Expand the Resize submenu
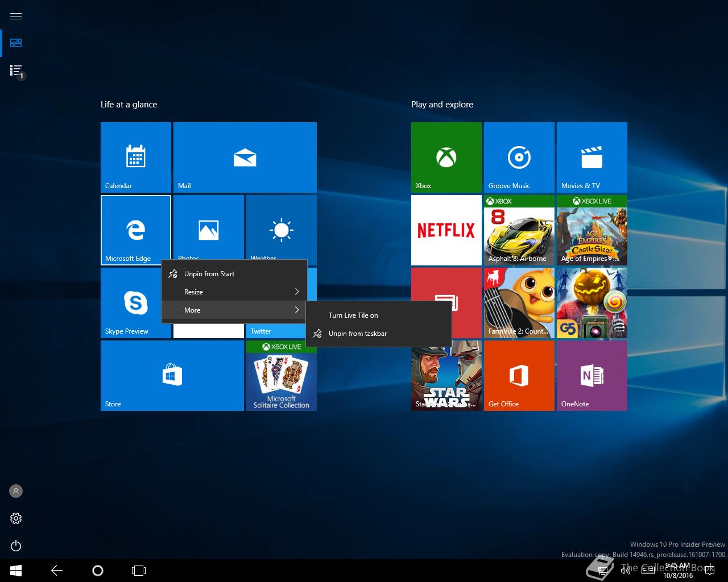The image size is (728, 582). pyautogui.click(x=234, y=292)
